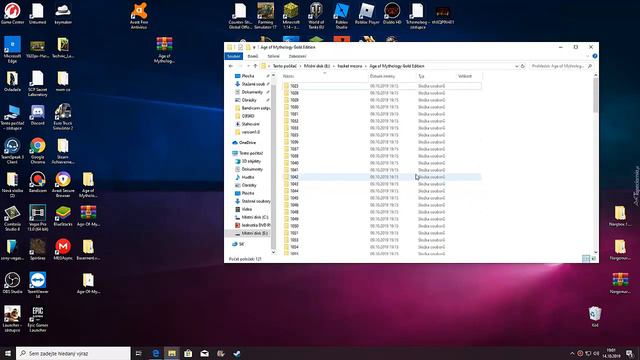This screenshot has height=360, width=640.
Task: Select Avast Secure Browser desktop icon
Action: pyautogui.click(x=63, y=184)
